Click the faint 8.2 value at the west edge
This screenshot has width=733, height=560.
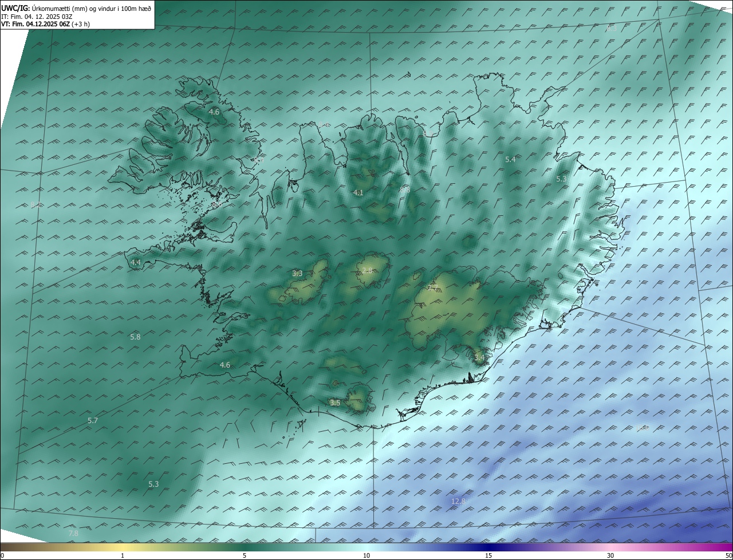(x=35, y=205)
